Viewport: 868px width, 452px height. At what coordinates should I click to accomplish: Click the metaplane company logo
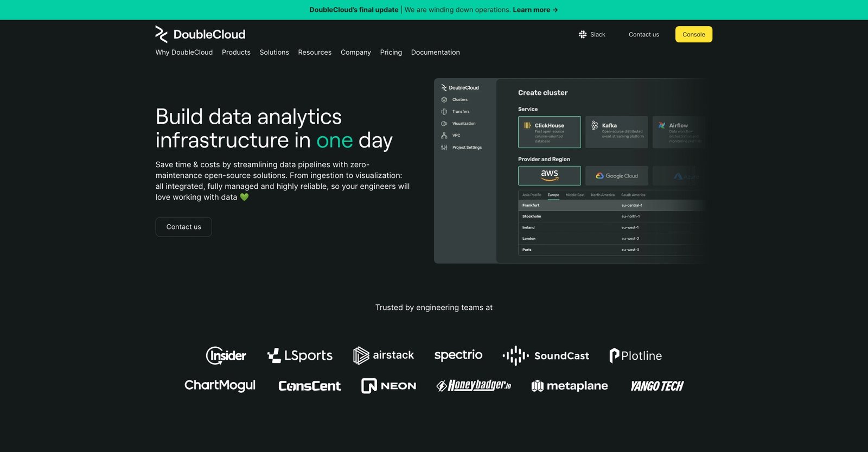pos(570,386)
